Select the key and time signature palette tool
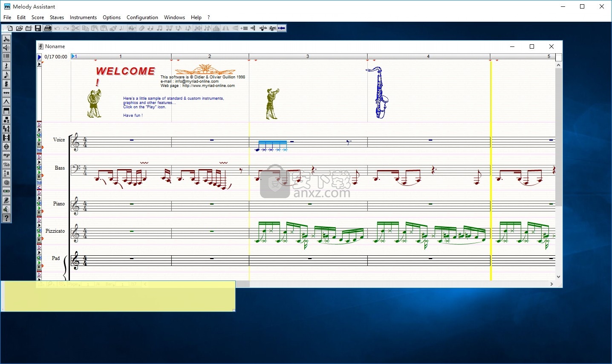 coord(6,128)
